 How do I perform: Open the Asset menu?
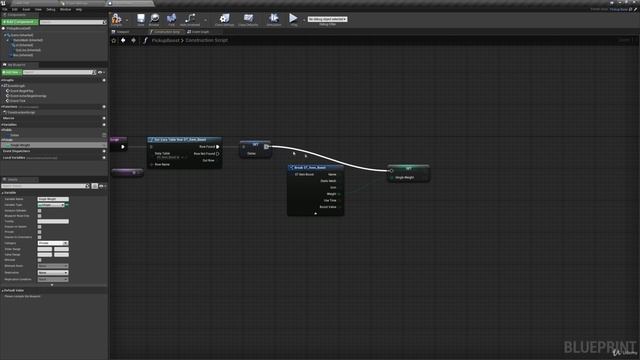[x=26, y=9]
